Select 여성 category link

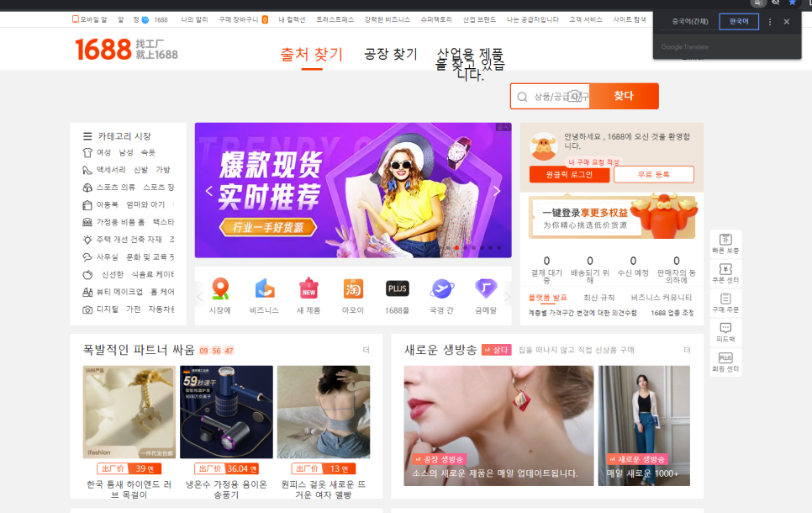tap(103, 152)
